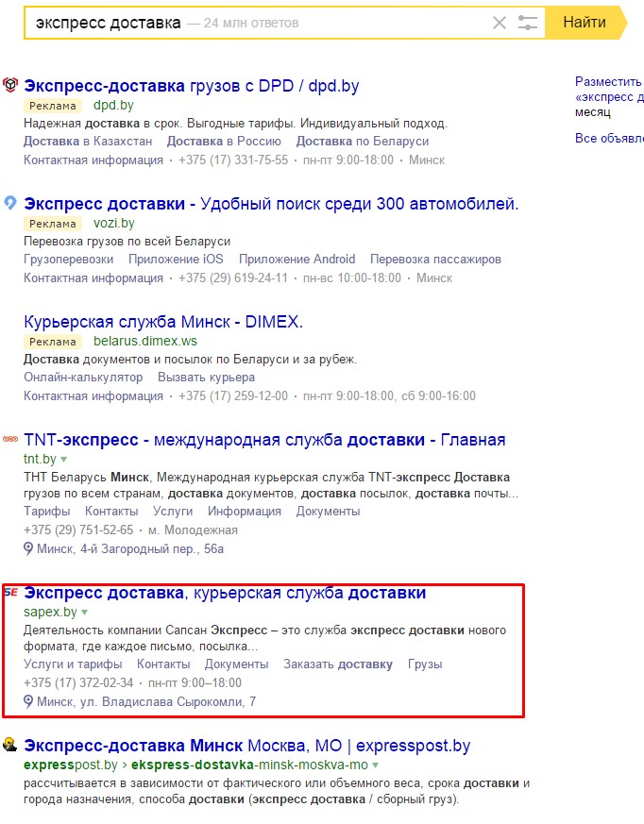Viewport: 644px width, 824px height.
Task: Click phone +375 (29) 619-24-11
Action: tap(233, 278)
